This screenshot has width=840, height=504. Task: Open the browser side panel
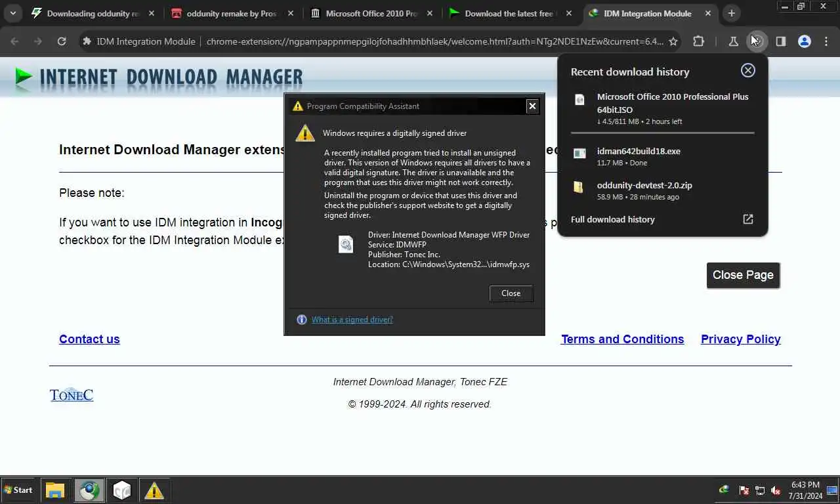click(x=780, y=41)
